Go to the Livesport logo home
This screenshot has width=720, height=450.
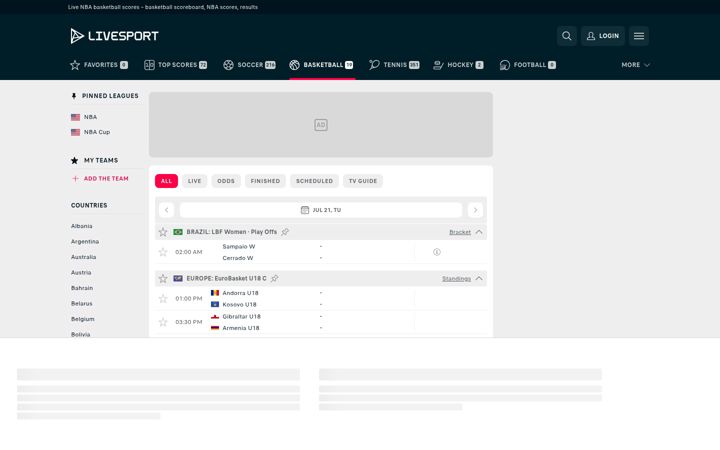coord(114,36)
